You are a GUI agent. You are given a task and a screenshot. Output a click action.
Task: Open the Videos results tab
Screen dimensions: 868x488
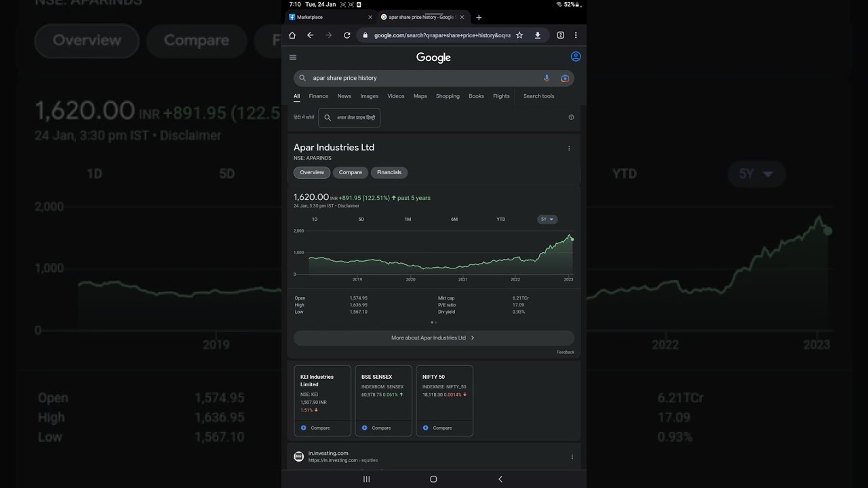396,96
